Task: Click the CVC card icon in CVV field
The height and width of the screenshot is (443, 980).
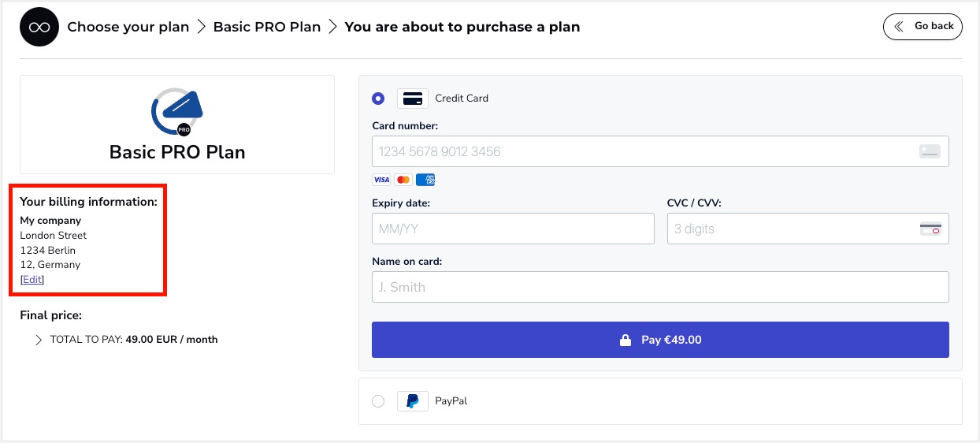Action: click(930, 229)
